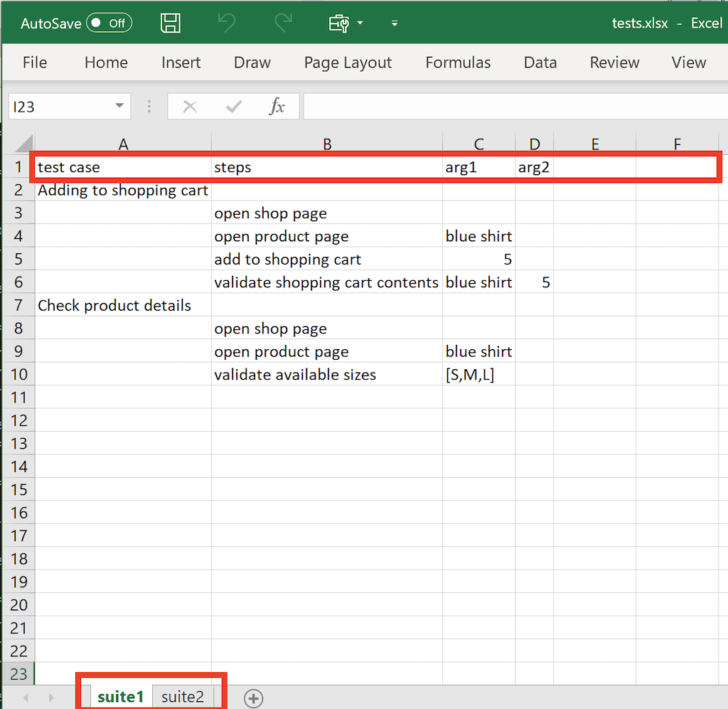The height and width of the screenshot is (709, 728).
Task: Select 'blue shirt' cell in row 9
Action: pos(478,351)
